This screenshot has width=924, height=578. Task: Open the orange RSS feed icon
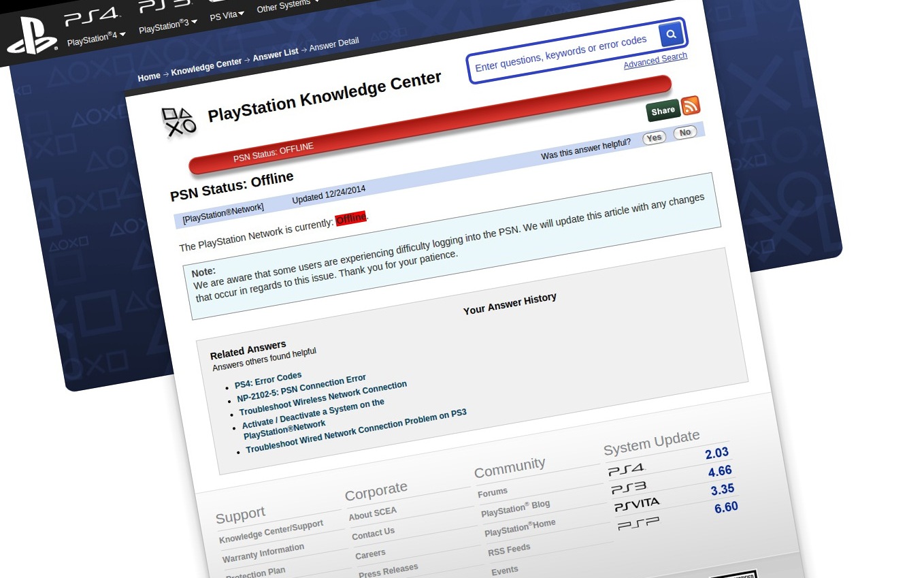[690, 106]
